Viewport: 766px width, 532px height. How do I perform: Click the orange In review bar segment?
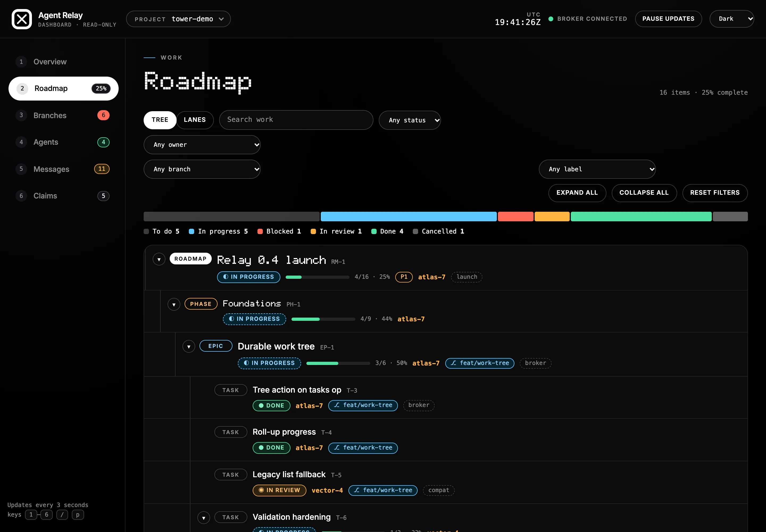pyautogui.click(x=552, y=216)
